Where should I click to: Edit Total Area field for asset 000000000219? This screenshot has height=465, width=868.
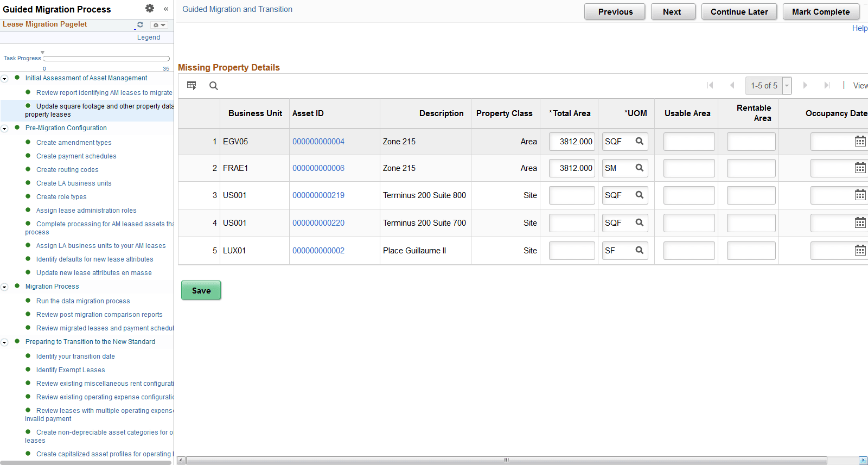pyautogui.click(x=572, y=195)
